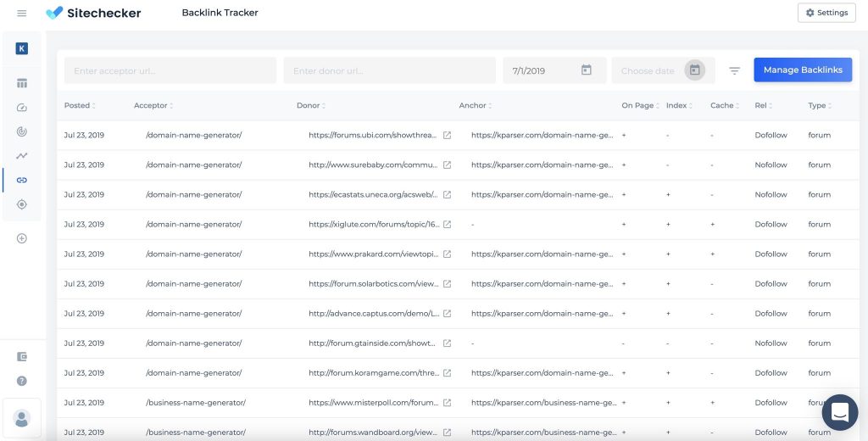Open the forums.wandboard.org donor URL
Image resolution: width=868 pixels, height=441 pixels.
374,433
